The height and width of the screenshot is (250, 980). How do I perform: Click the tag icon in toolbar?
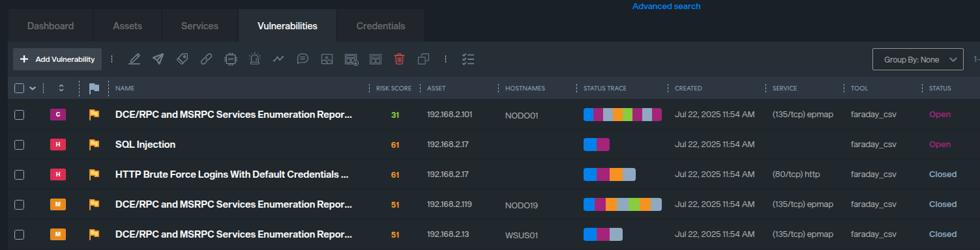182,59
